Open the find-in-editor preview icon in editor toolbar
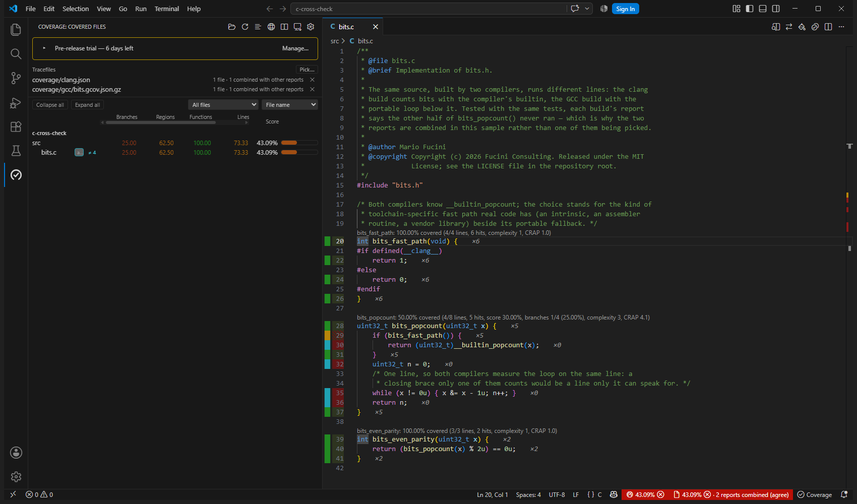 (x=776, y=27)
